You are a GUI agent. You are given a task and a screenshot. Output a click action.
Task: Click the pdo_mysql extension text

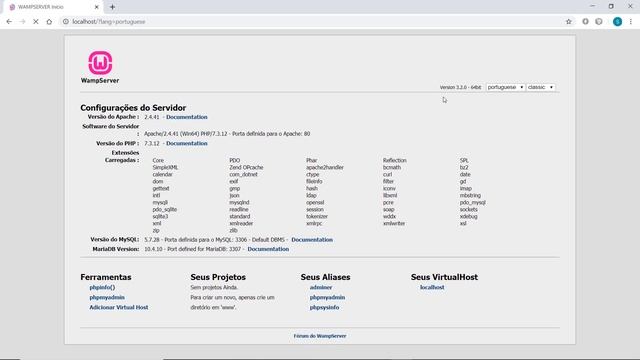coord(473,202)
